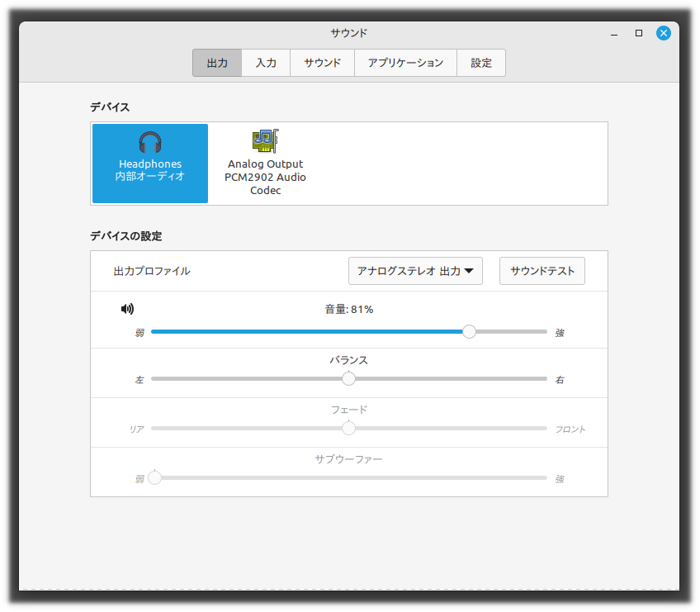Mute output via the speaker volume icon
Image resolution: width=700 pixels, height=612 pixels.
point(127,309)
